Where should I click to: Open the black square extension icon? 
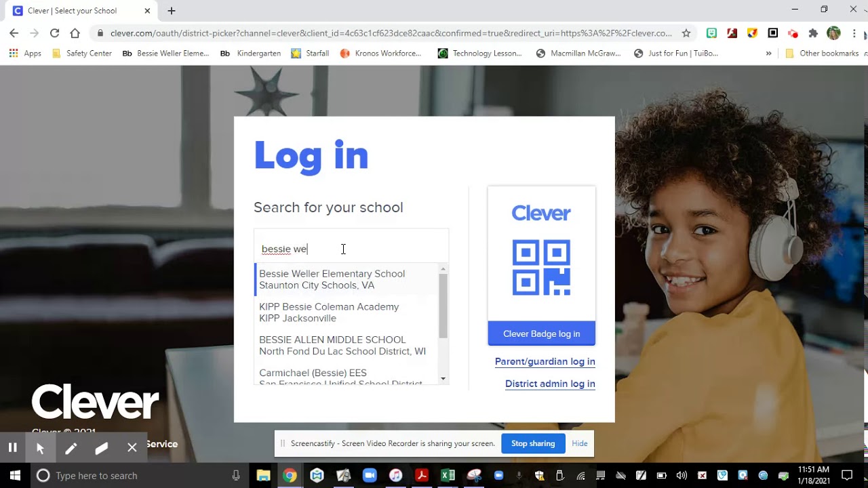tap(772, 33)
